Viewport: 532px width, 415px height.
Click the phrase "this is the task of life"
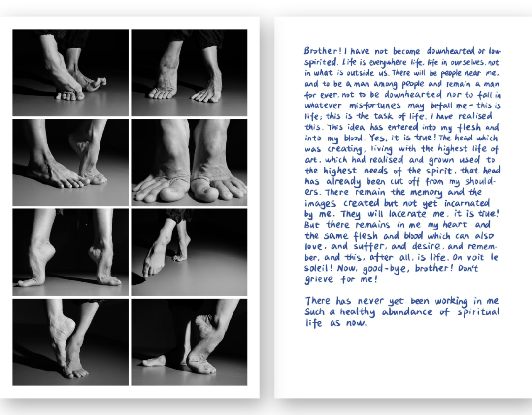tap(368, 116)
